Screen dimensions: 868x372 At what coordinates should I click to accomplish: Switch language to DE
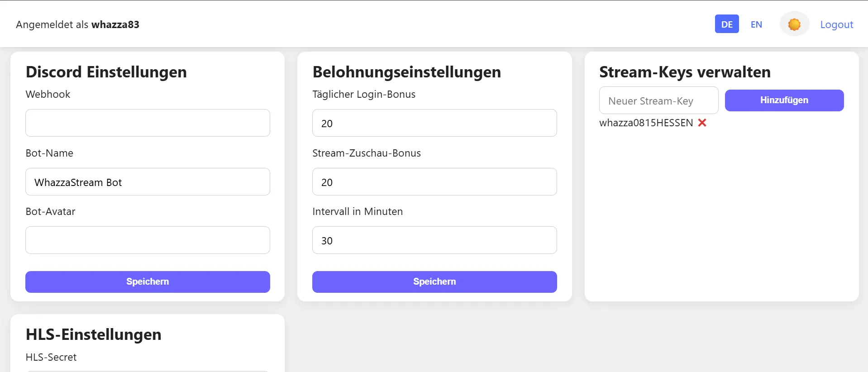tap(727, 24)
